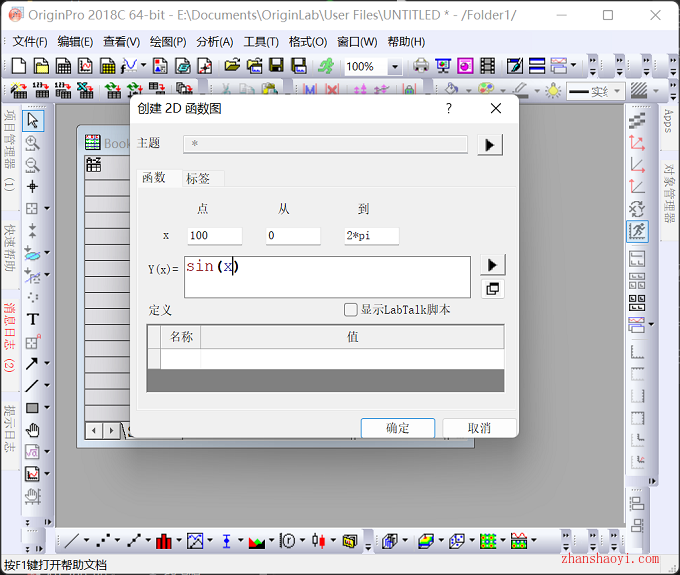Select the Line drawing tool
This screenshot has height=575, width=680.
(x=32, y=386)
